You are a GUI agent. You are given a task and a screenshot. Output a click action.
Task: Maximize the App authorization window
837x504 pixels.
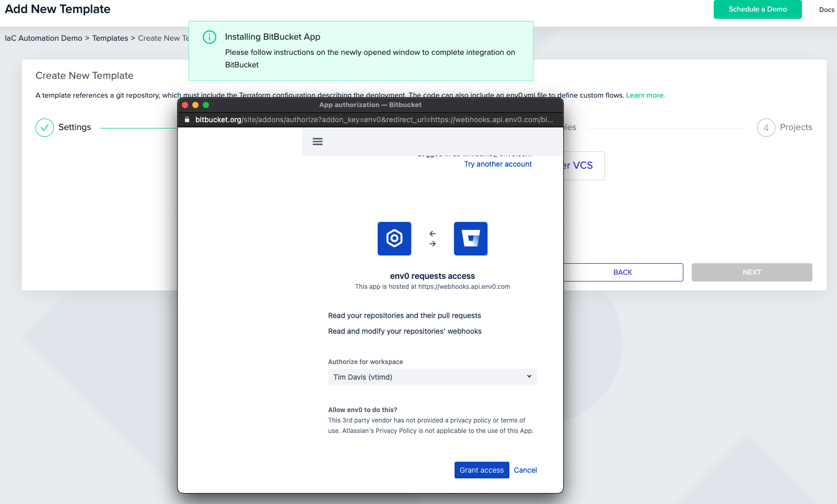click(206, 105)
